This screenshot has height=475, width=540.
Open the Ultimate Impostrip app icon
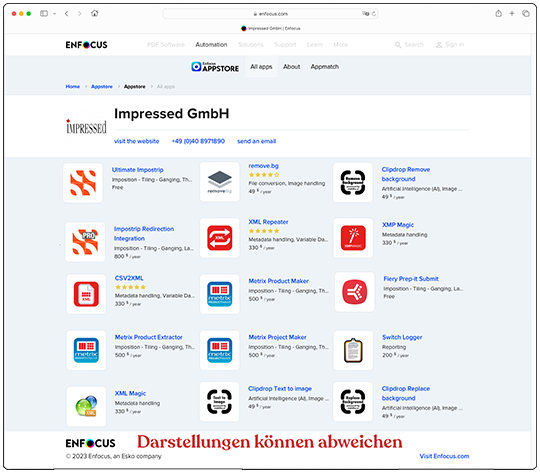point(83,183)
